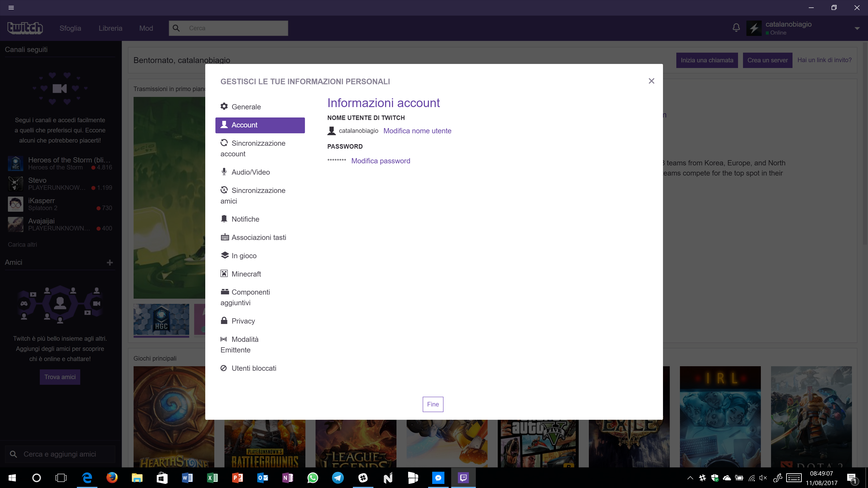Click Crea un server button
This screenshot has height=488, width=868.
[768, 60]
